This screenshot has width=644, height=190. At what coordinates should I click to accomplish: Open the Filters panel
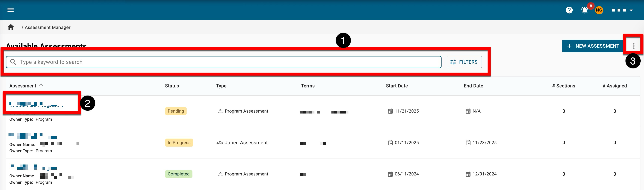tap(464, 62)
